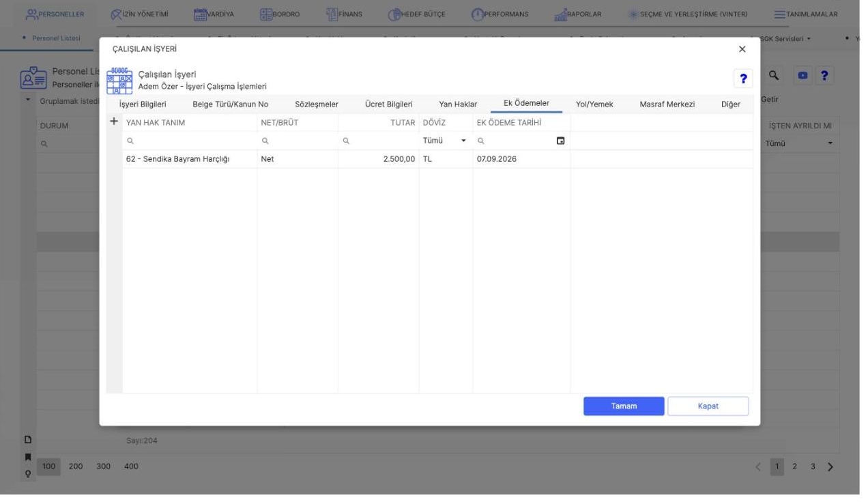Click the Yan Hak Tanım filter field
Screen dimensions: 868x502
click(190, 141)
